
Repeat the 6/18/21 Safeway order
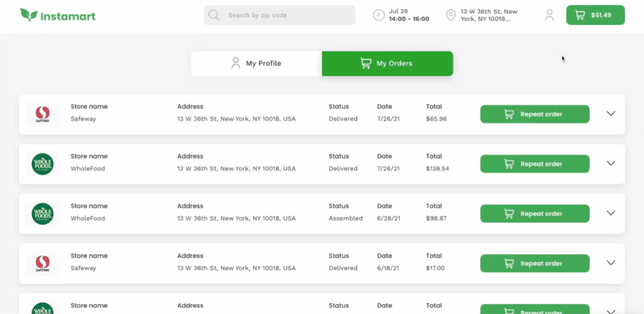click(x=534, y=263)
